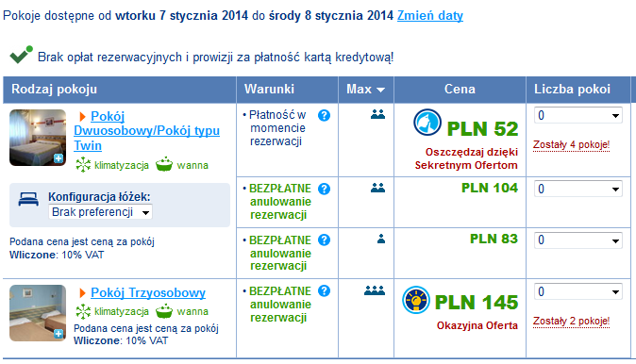Viewport: 636px width, 364px height.
Task: Click BEZPŁATNE anulowanie rezerwacji in PLN 83 row
Action: (280, 253)
